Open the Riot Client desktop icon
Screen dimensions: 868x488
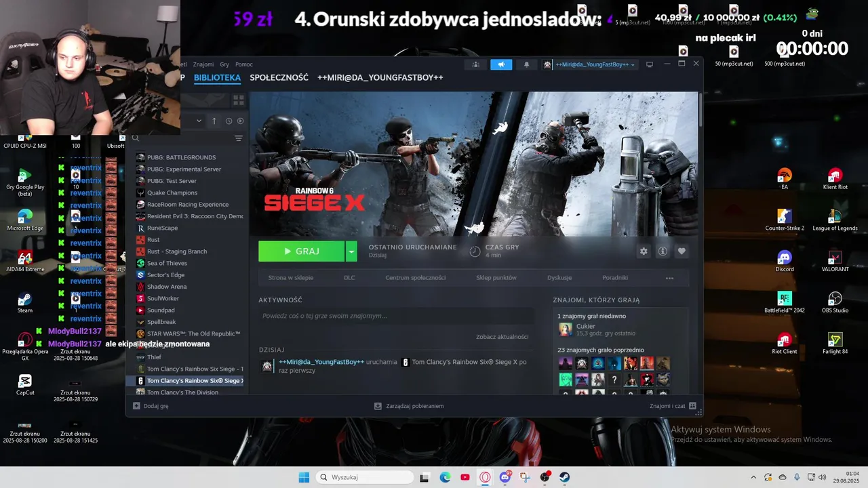pyautogui.click(x=785, y=343)
